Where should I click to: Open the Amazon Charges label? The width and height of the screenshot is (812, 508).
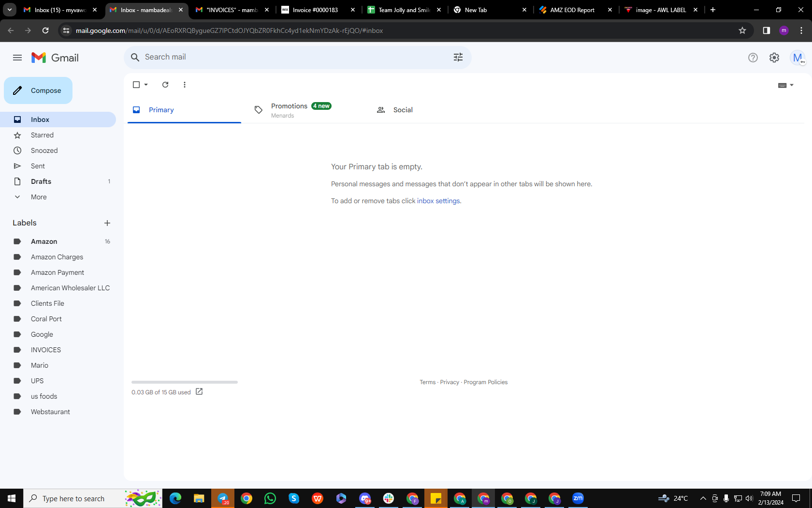(58, 257)
